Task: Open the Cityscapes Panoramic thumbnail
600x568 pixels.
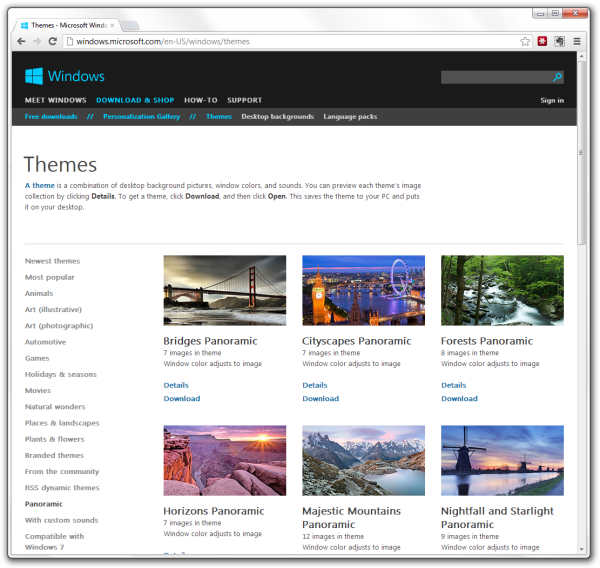Action: pos(364,291)
